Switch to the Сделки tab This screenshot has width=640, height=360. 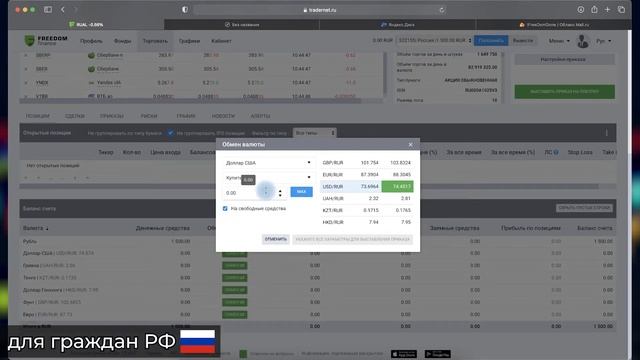pos(75,116)
